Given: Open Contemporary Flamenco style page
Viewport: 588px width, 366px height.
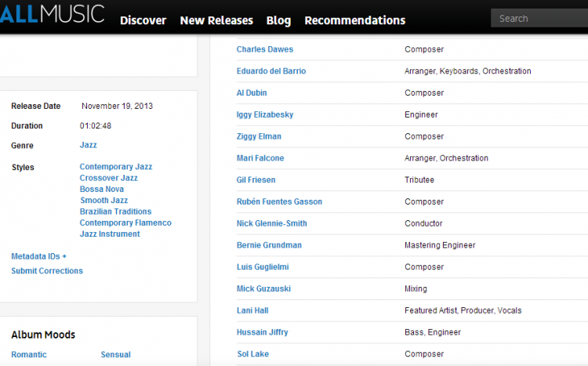Looking at the screenshot, I should pos(125,223).
